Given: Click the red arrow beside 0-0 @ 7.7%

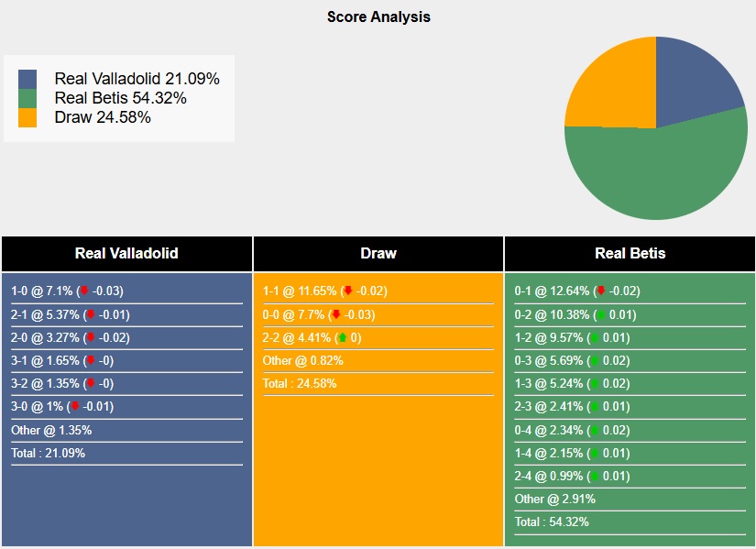Looking at the screenshot, I should click(x=336, y=314).
